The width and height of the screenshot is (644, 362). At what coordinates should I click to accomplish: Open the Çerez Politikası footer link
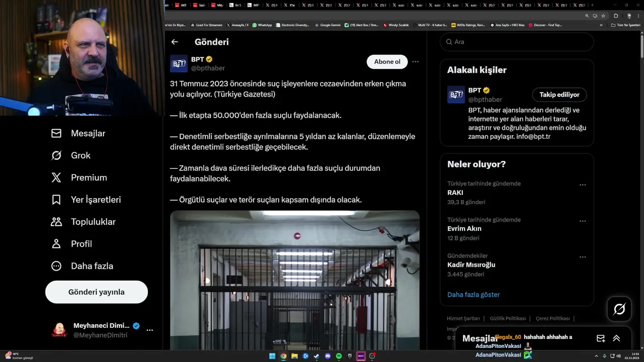click(x=552, y=318)
